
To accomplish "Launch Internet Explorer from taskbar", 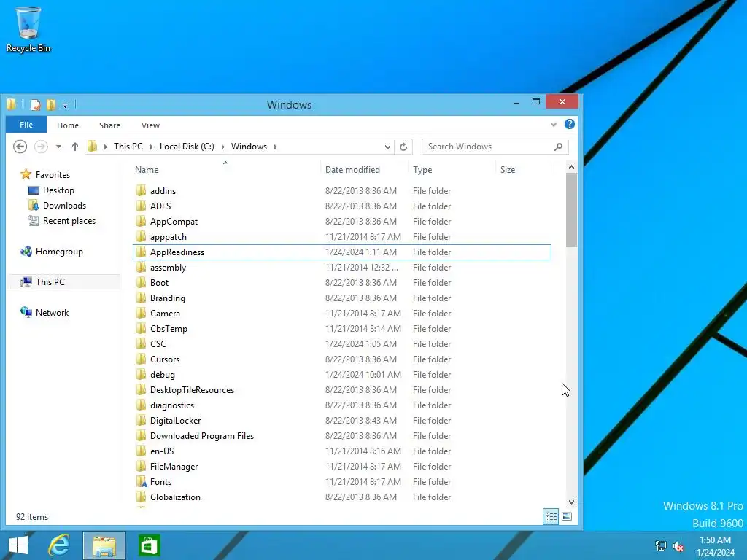I will 59,545.
